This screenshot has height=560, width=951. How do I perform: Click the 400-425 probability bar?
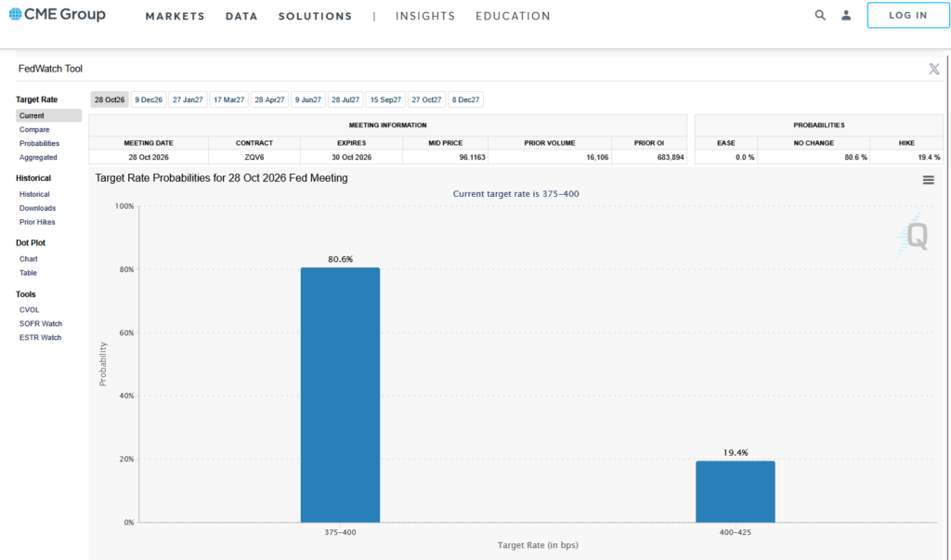point(736,491)
